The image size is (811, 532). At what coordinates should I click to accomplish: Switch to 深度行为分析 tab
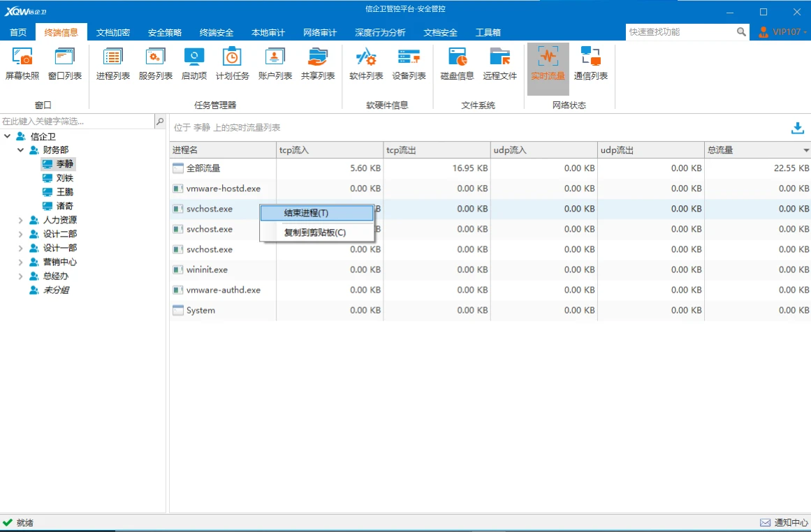[380, 32]
